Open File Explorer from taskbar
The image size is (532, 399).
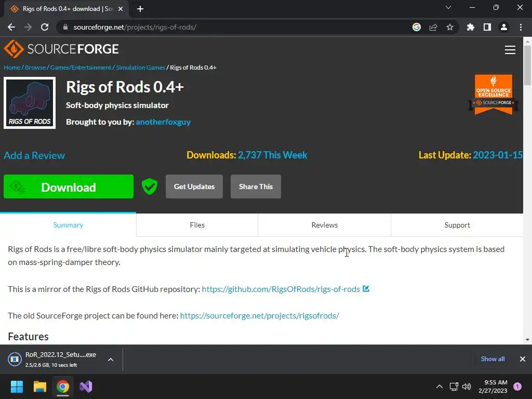[x=39, y=387]
